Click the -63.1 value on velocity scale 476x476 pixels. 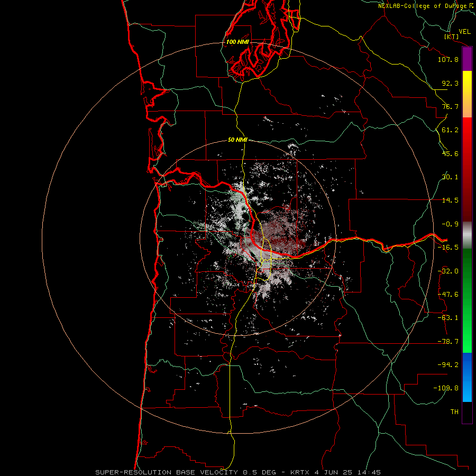pos(448,318)
